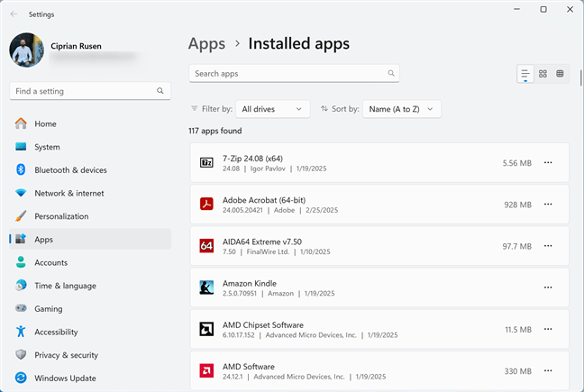This screenshot has height=392, width=584.
Task: Go to Gaming settings
Action: (90, 308)
